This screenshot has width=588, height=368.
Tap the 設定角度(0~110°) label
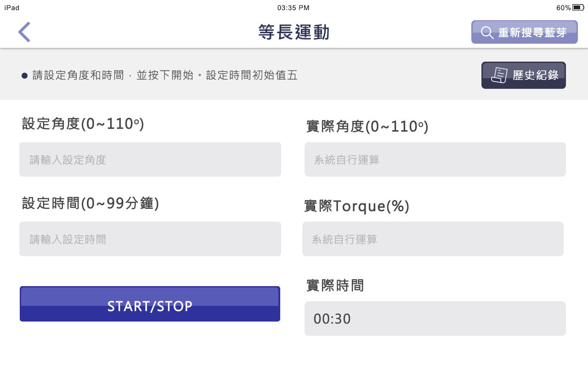(x=83, y=124)
